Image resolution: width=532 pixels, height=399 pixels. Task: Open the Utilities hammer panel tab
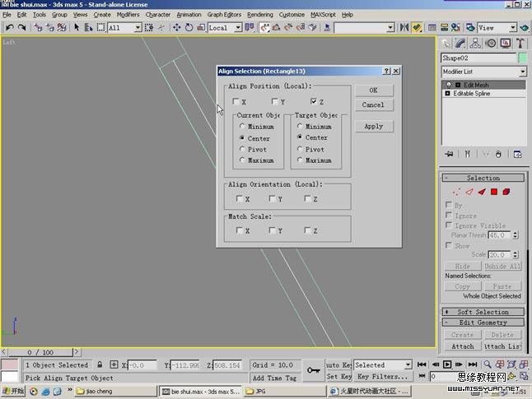[x=520, y=43]
